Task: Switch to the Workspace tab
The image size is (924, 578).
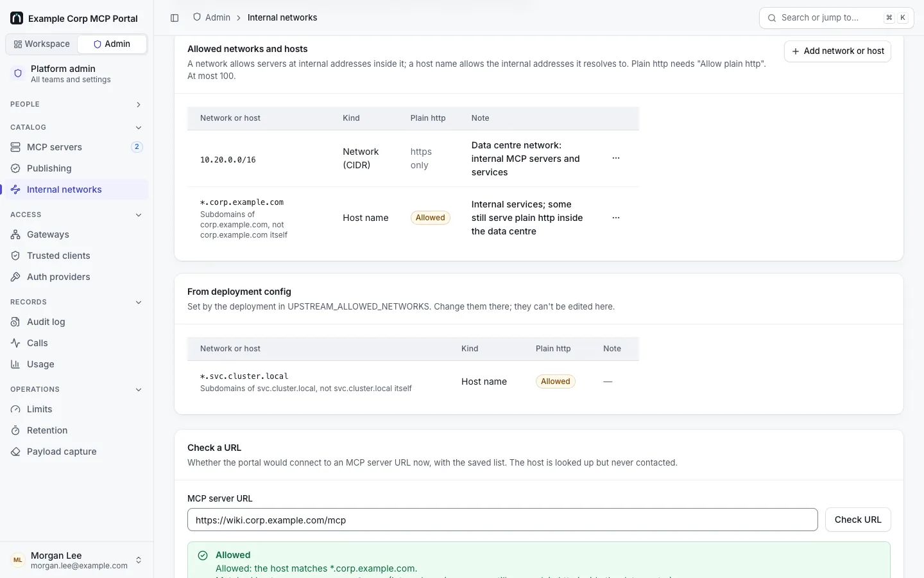Action: pyautogui.click(x=42, y=44)
